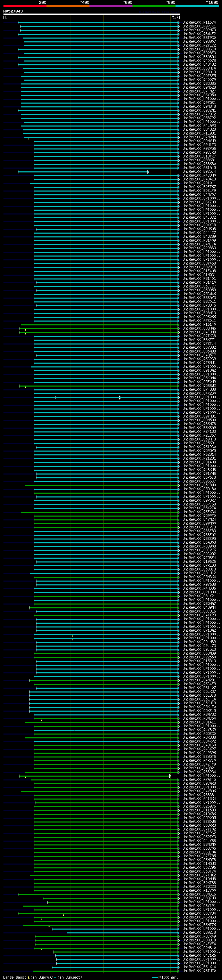Open hit UniRef100_P62814
The width and height of the screenshot is (222, 980).
coord(199,455)
